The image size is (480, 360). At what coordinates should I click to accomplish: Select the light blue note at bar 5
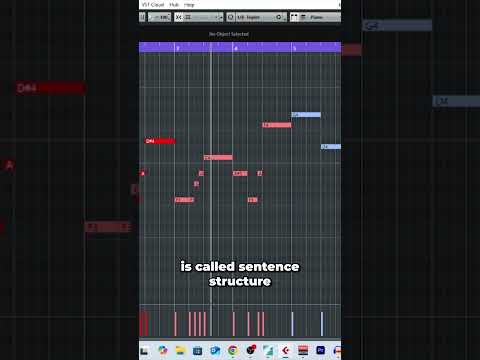point(306,115)
